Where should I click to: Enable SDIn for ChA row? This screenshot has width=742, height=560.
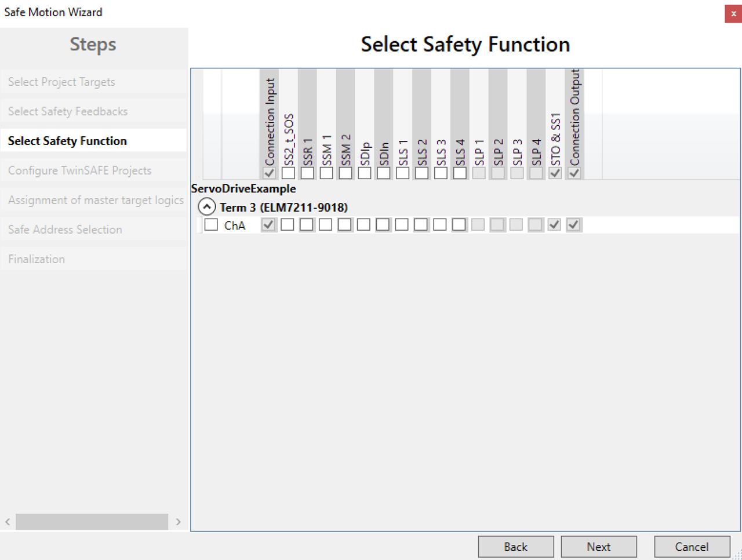(x=383, y=224)
